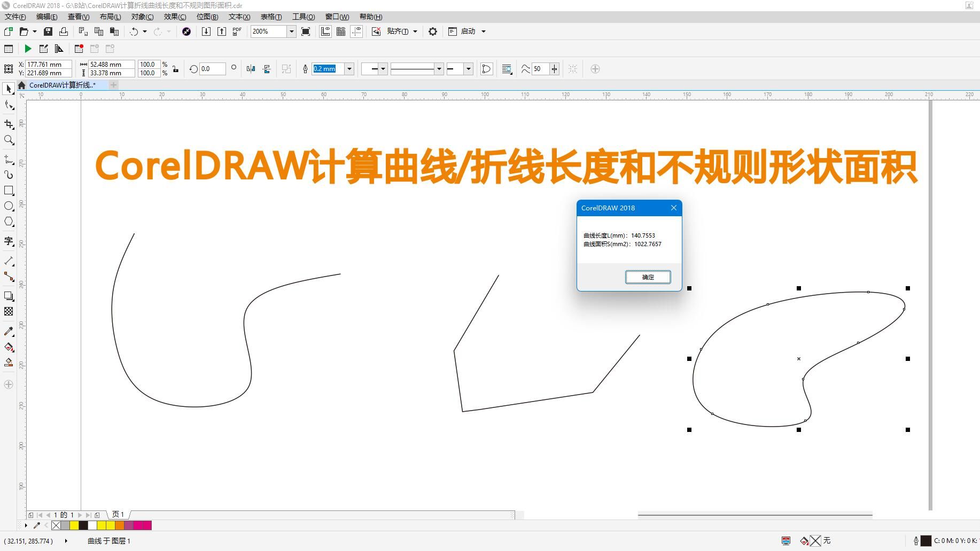
Task: Click the no-fill X swatch in palette
Action: pyautogui.click(x=56, y=525)
